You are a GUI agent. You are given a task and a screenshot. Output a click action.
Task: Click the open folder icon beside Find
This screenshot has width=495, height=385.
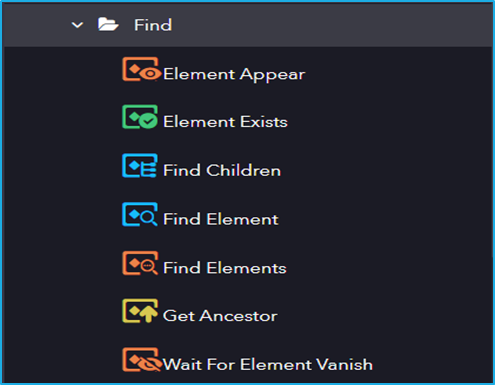[108, 24]
